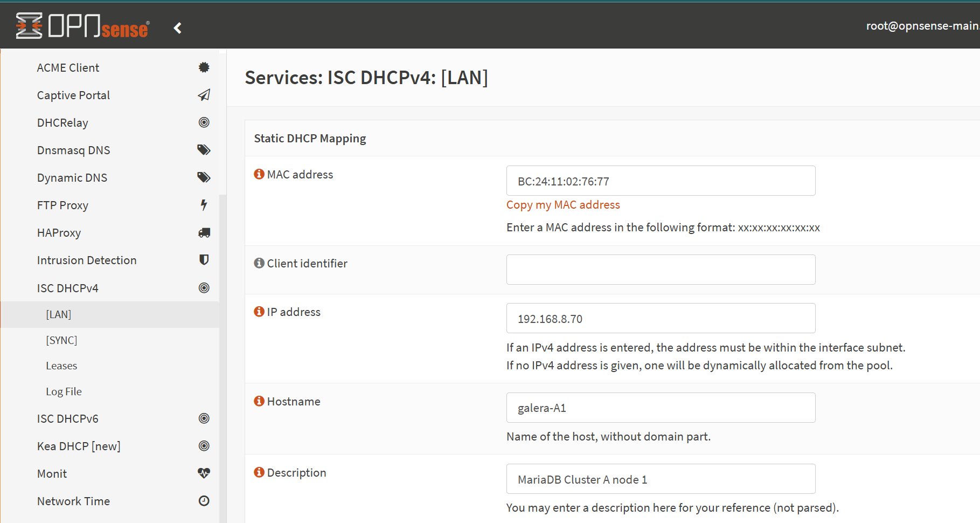Open the Leases submenu page
The image size is (980, 523).
coord(61,366)
